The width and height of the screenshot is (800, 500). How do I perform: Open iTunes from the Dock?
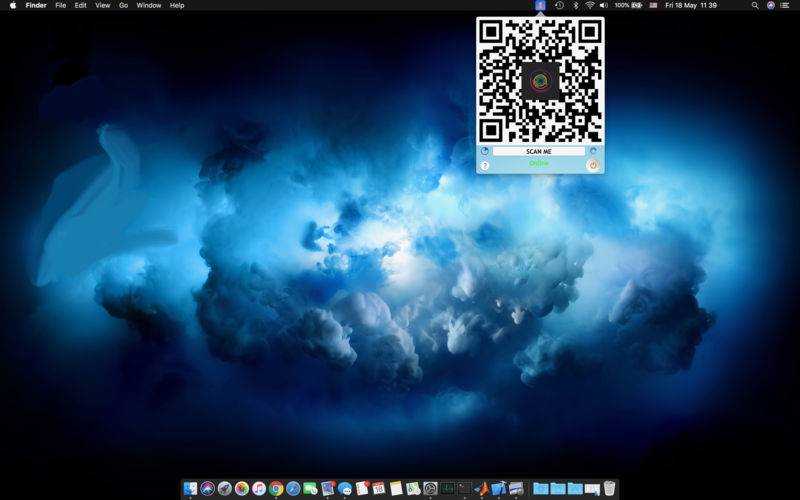point(259,488)
